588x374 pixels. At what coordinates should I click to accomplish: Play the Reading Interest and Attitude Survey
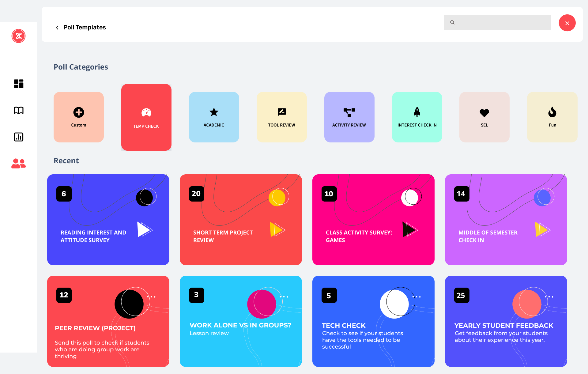tap(144, 229)
